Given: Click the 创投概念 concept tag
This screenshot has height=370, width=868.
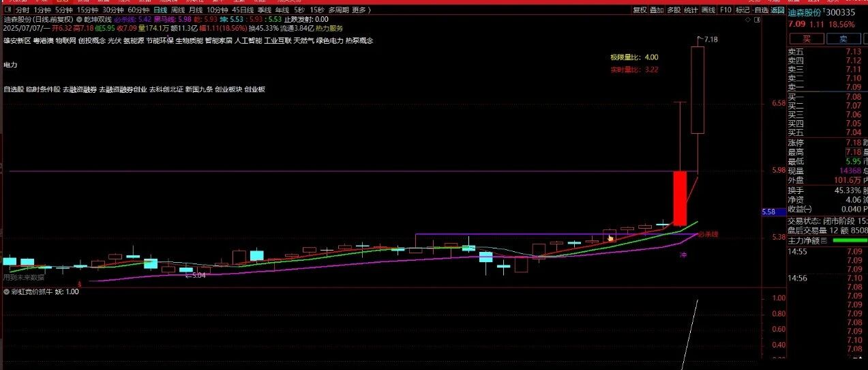Looking at the screenshot, I should click(x=91, y=41).
